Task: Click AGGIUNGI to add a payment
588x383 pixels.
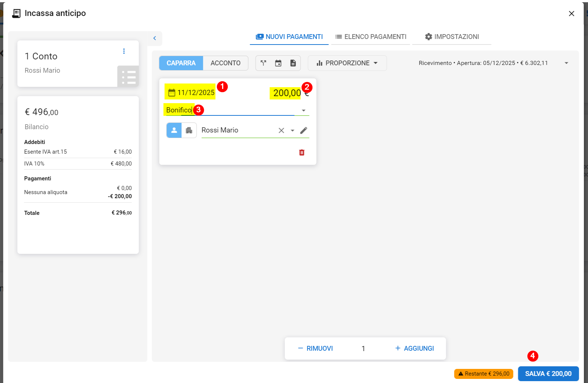Action: (414, 348)
